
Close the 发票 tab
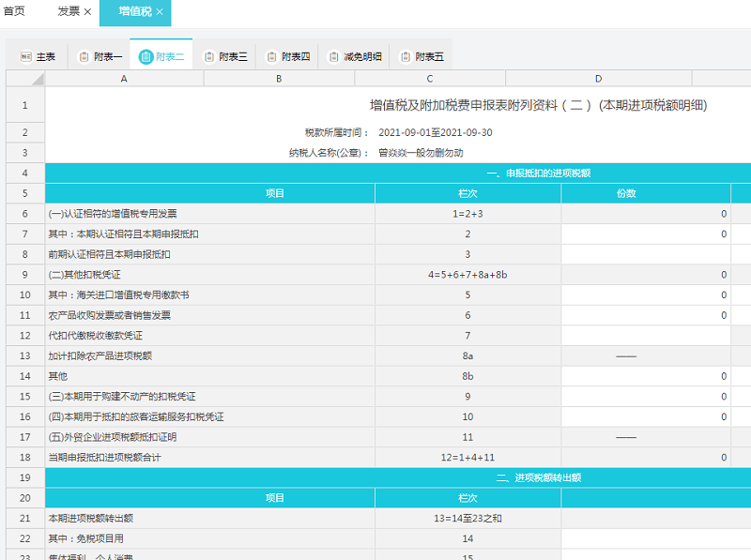pos(87,12)
